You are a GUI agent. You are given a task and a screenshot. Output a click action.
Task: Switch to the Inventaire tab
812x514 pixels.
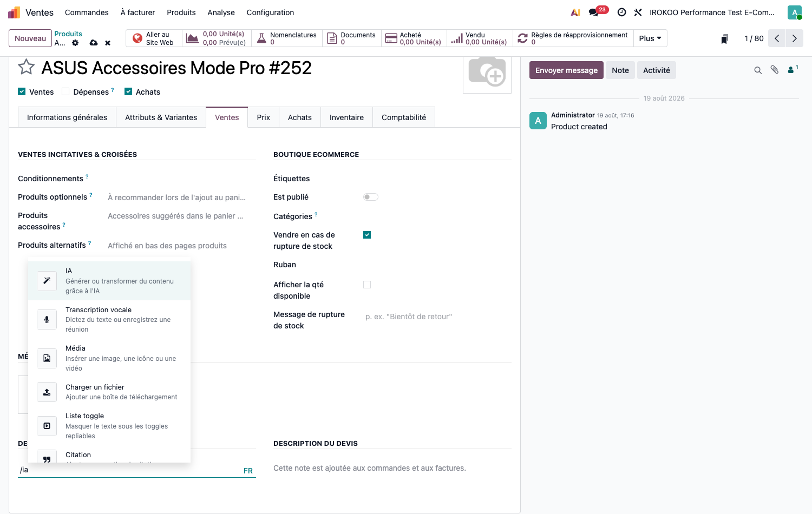pyautogui.click(x=346, y=117)
